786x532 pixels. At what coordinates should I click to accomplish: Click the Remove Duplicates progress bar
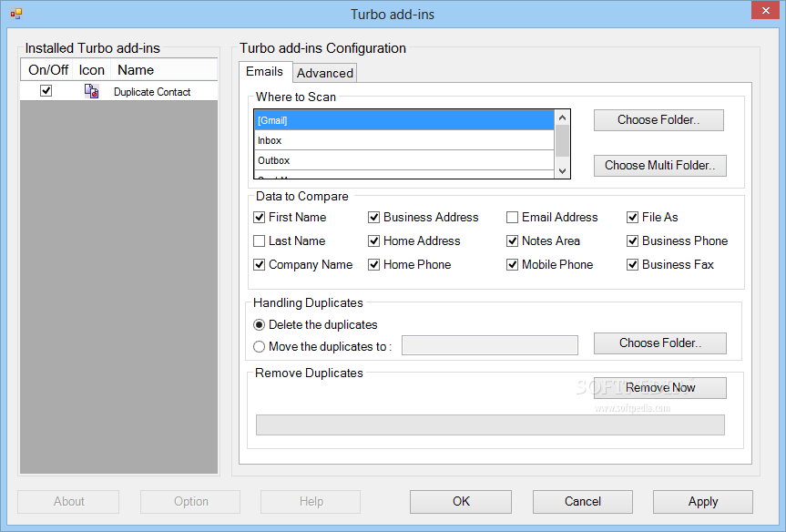(x=490, y=425)
